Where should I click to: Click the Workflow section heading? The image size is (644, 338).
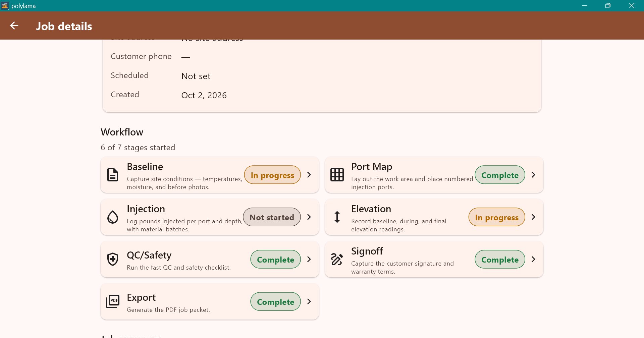[x=122, y=132]
